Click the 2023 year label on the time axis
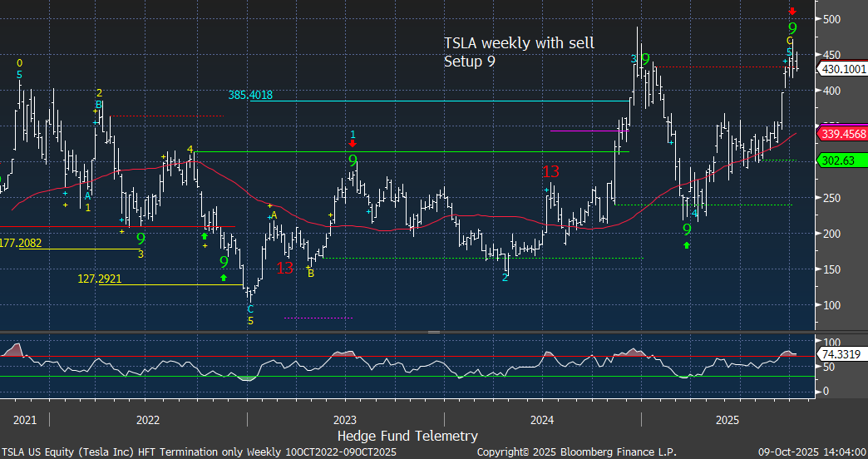 coord(344,419)
